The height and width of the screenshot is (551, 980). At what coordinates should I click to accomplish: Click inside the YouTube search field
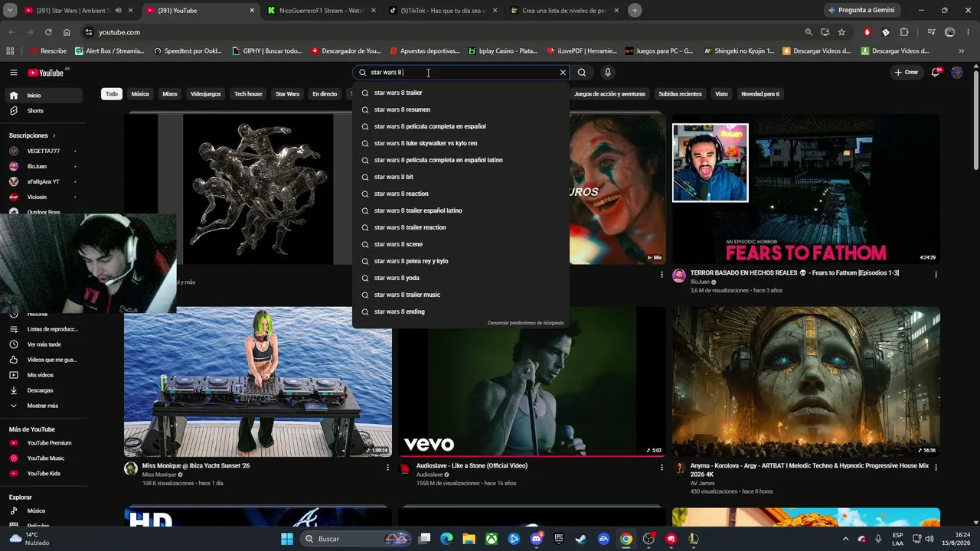[461, 73]
